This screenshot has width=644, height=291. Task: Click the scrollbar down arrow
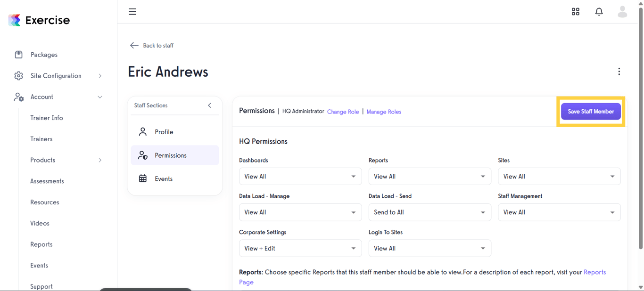(641, 287)
